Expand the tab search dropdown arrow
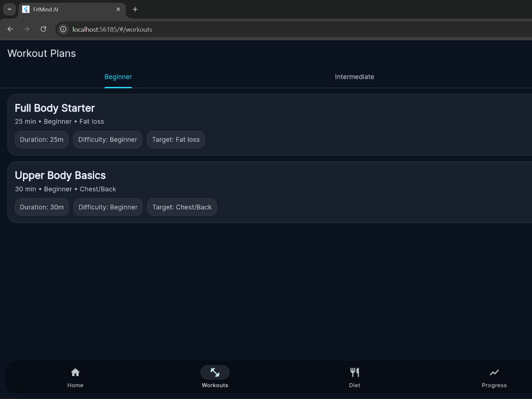Viewport: 532px width, 399px height. click(10, 10)
